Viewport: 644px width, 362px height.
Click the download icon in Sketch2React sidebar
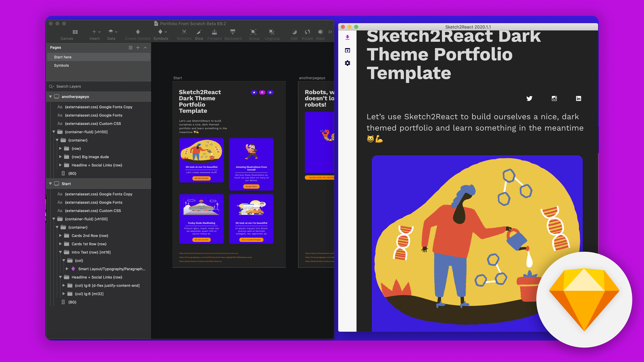coord(347,38)
